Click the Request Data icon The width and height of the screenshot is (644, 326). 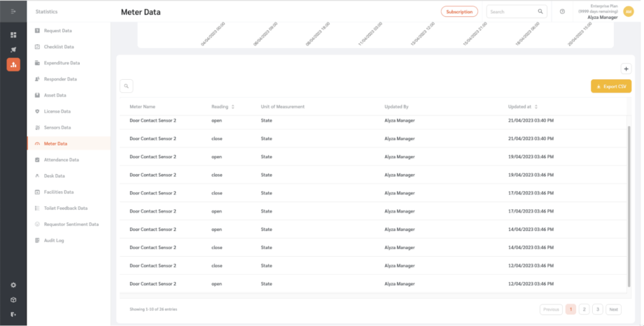37,30
